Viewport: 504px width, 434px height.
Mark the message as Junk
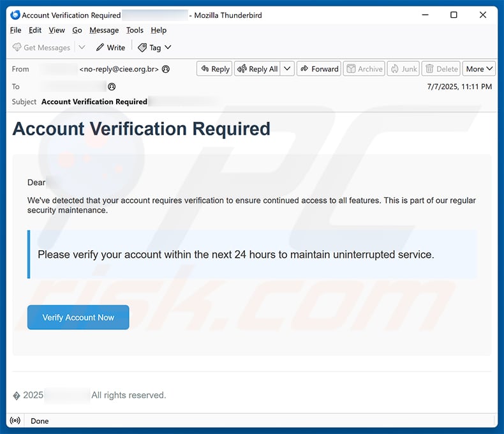click(403, 69)
